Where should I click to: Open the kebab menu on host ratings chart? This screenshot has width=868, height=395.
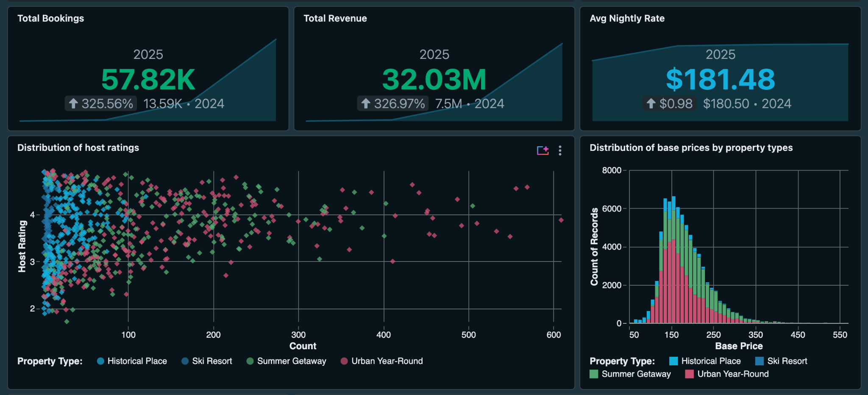coord(560,150)
